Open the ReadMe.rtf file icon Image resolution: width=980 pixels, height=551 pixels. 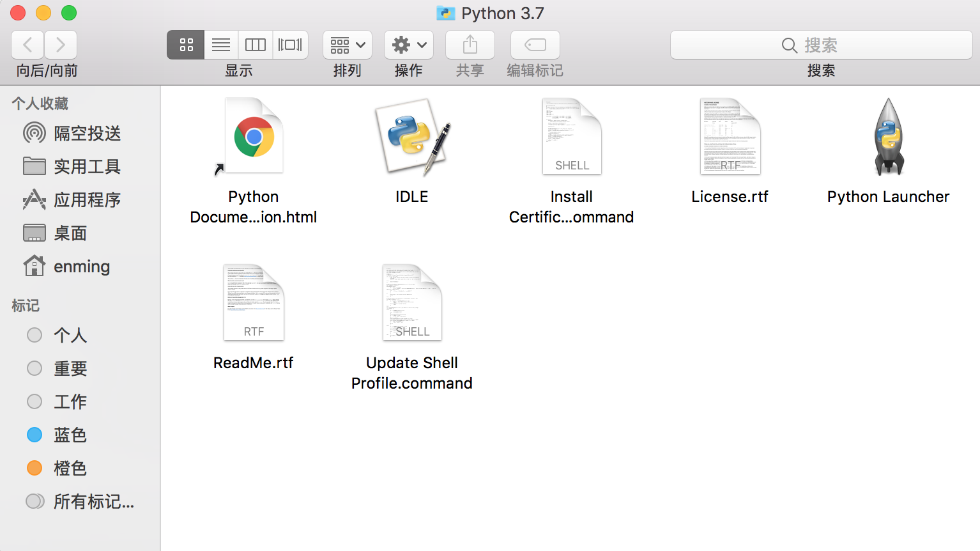(253, 302)
